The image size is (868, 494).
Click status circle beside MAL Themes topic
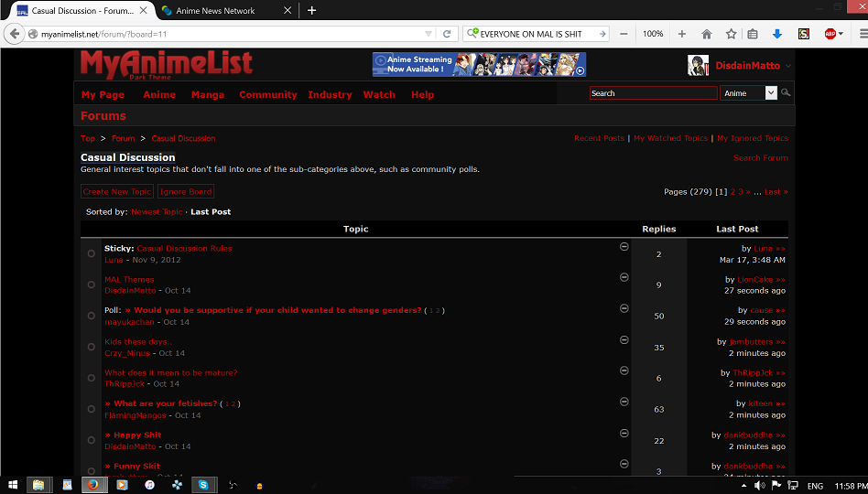pos(92,285)
